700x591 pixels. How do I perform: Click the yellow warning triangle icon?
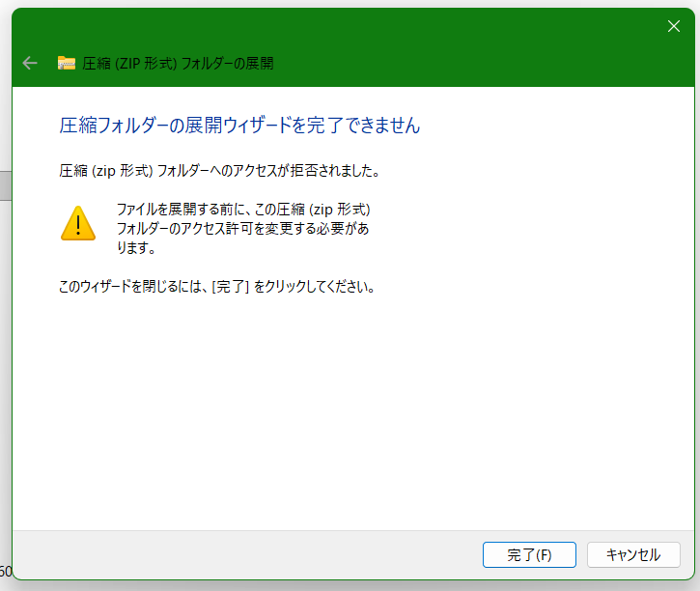click(x=78, y=223)
